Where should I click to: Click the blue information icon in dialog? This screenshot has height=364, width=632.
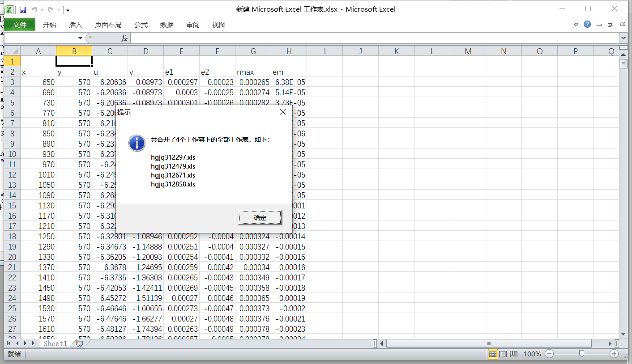tap(137, 143)
